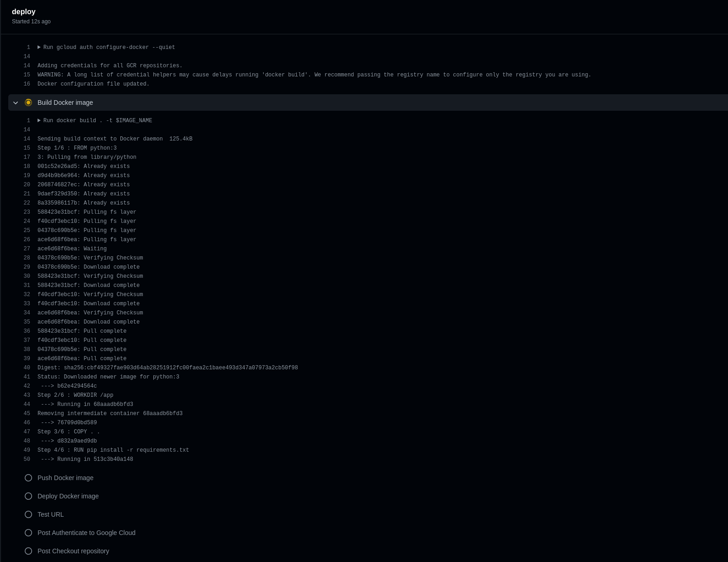
Task: Click the 'Step 3/6 : COPY . .' line
Action: (69, 432)
